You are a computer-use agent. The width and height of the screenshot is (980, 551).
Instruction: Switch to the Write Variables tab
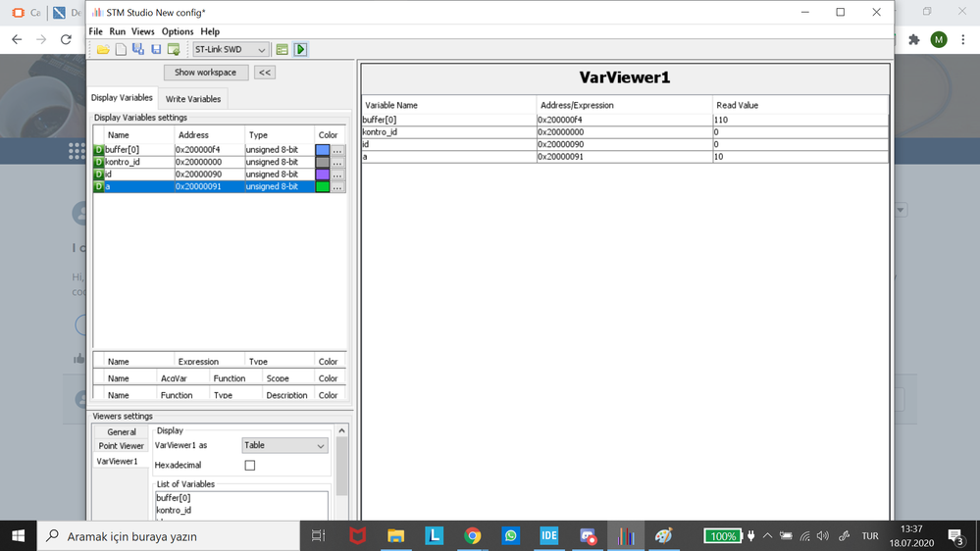(193, 99)
